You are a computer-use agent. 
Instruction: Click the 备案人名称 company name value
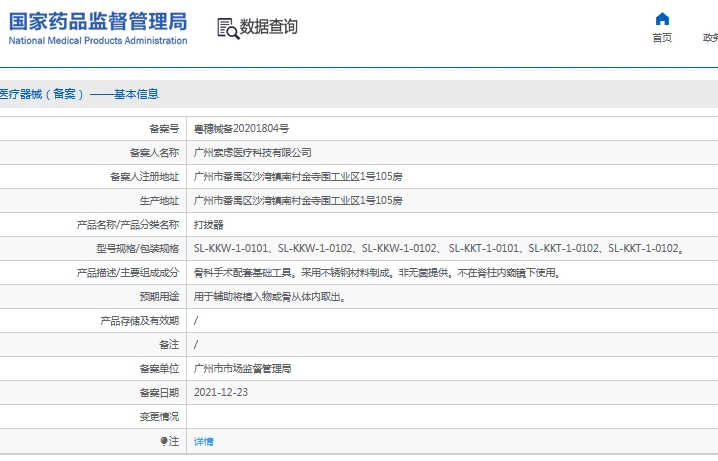[252, 153]
